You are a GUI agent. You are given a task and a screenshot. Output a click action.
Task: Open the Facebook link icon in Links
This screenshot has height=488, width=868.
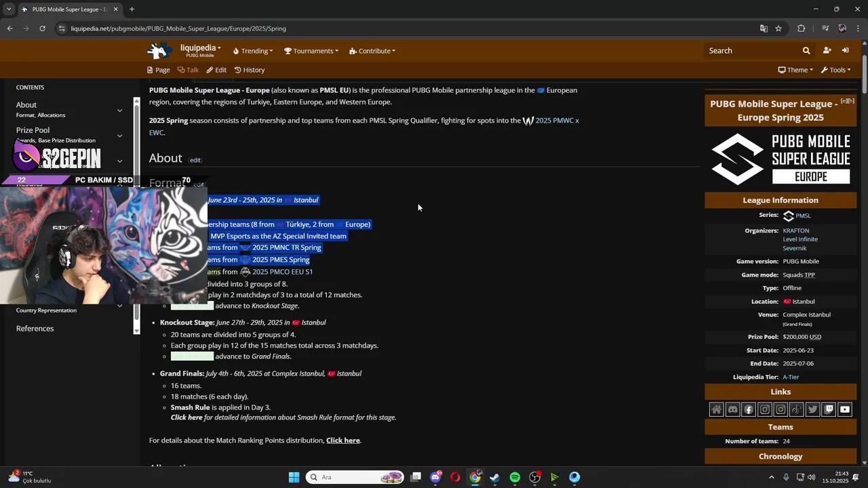[x=749, y=409]
